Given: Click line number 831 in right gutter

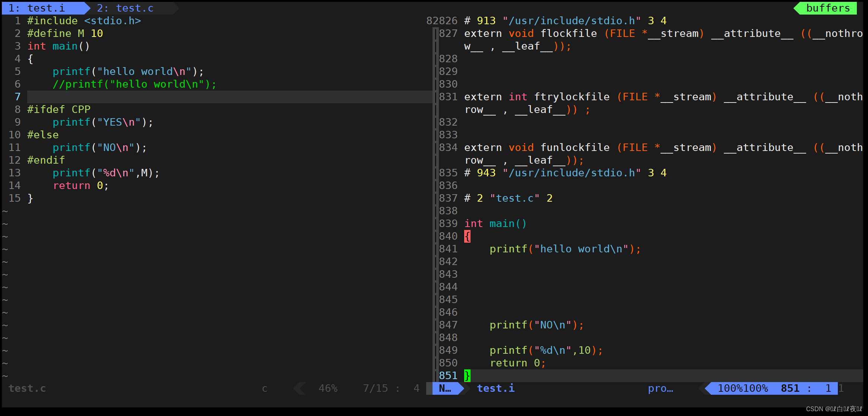Looking at the screenshot, I should [x=448, y=97].
